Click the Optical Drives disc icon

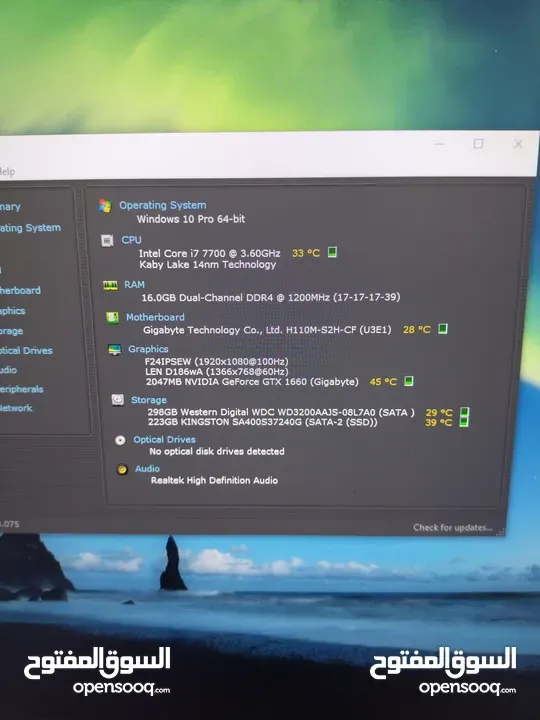120,440
